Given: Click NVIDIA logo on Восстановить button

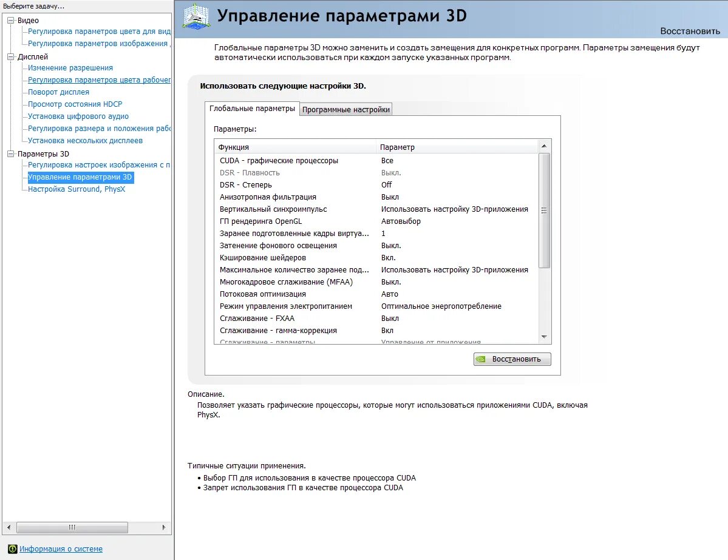Looking at the screenshot, I should [x=481, y=359].
